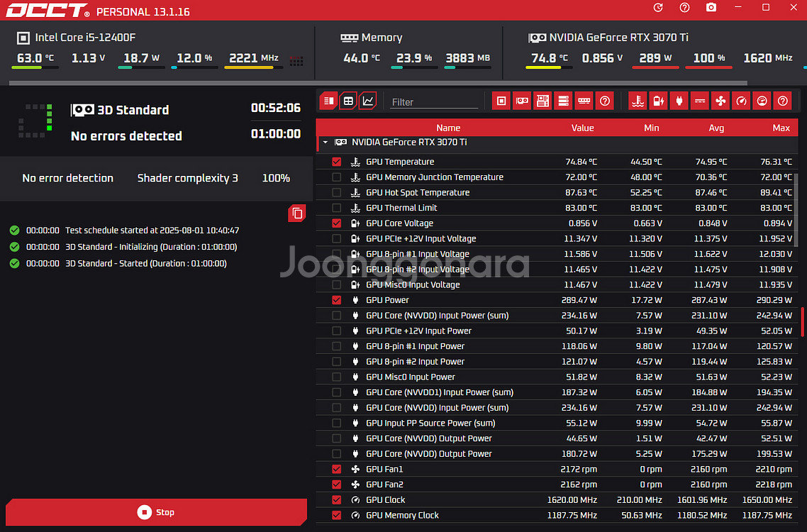The image size is (807, 532).
Task: Open the help icon in title bar
Action: (684, 8)
